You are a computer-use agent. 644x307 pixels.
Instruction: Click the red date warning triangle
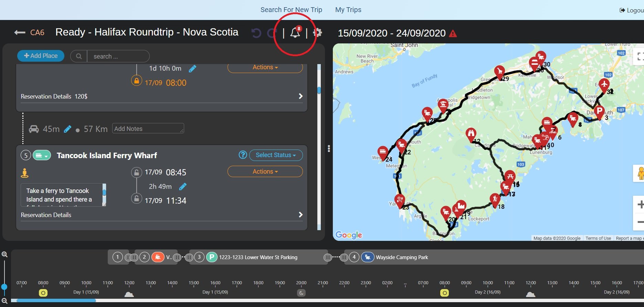point(453,33)
